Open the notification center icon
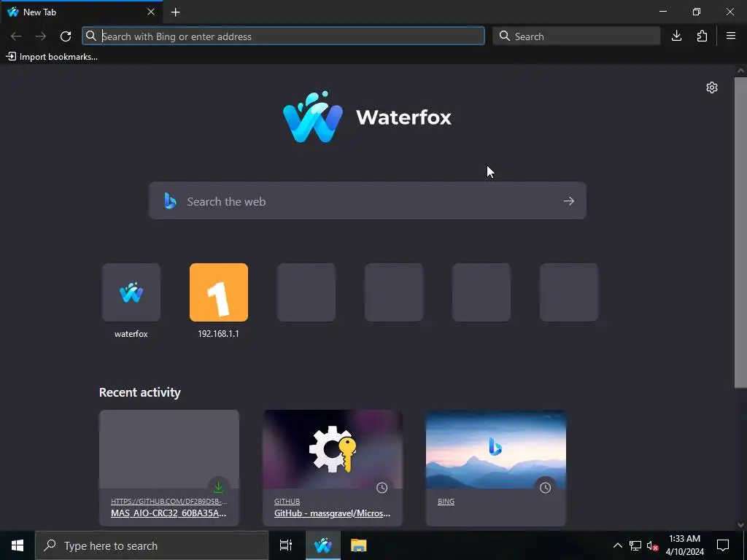747x560 pixels. [723, 545]
